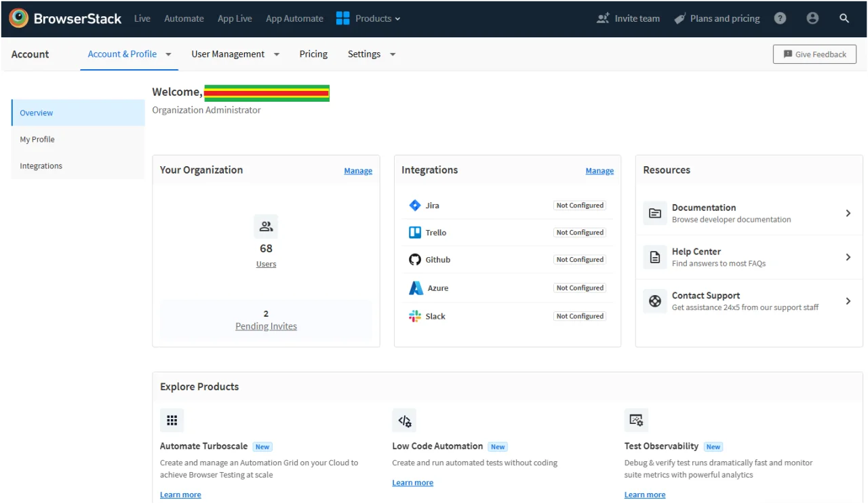Click the Github Not Configured badge
This screenshot has width=868, height=504.
[x=580, y=260]
